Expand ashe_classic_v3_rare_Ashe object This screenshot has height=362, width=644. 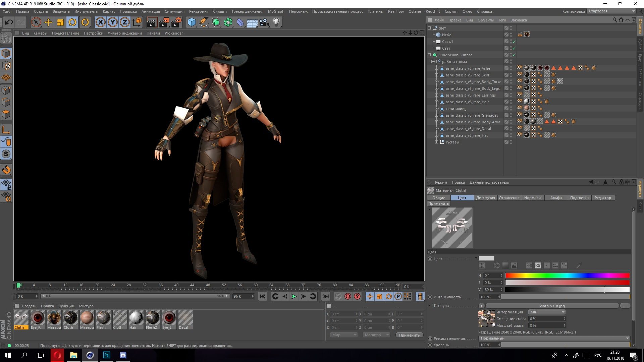point(436,68)
